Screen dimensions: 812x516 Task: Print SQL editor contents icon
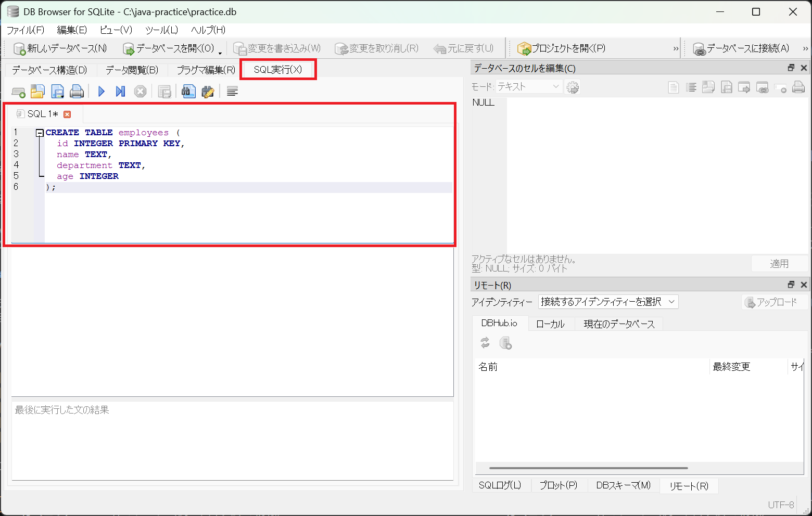click(77, 92)
